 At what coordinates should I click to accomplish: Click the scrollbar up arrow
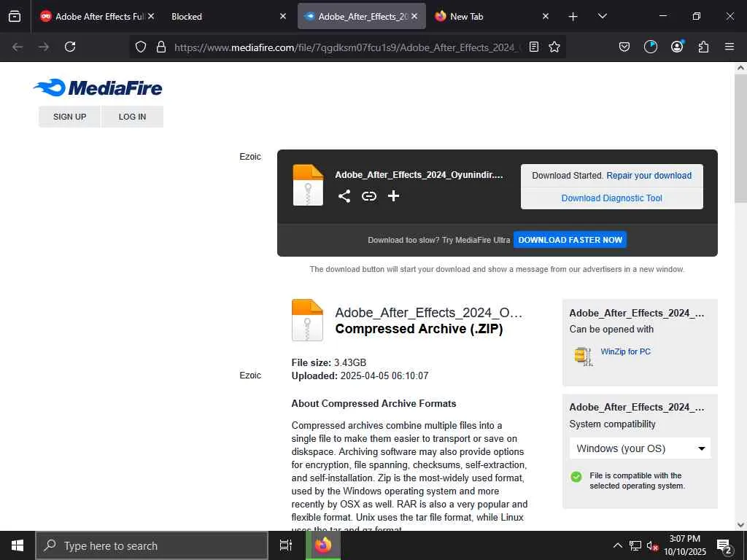740,68
